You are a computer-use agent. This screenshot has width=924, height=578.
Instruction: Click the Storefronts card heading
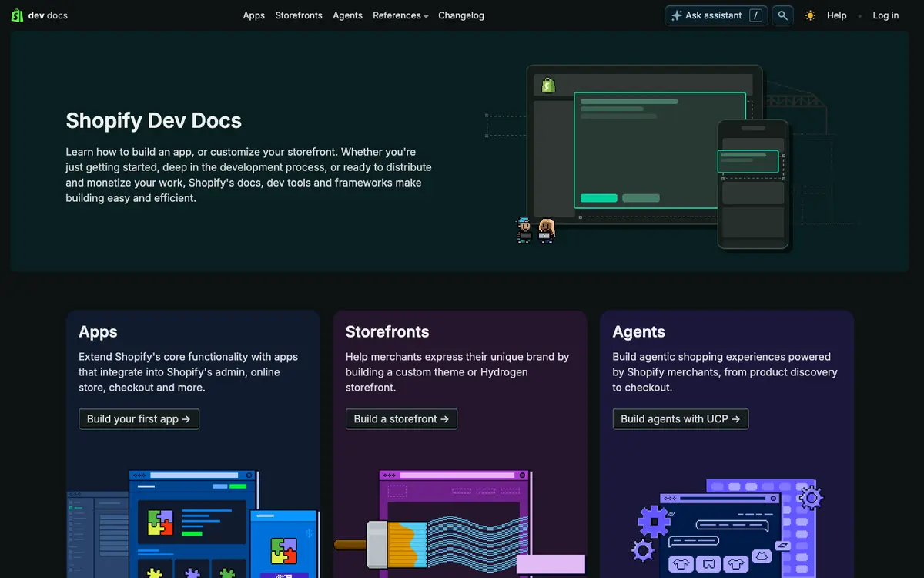point(387,331)
